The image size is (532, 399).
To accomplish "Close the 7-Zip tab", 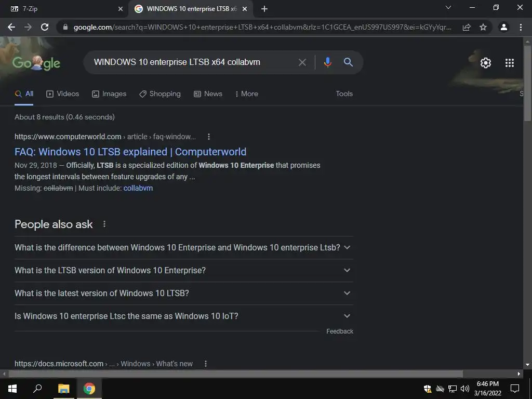I will [121, 9].
